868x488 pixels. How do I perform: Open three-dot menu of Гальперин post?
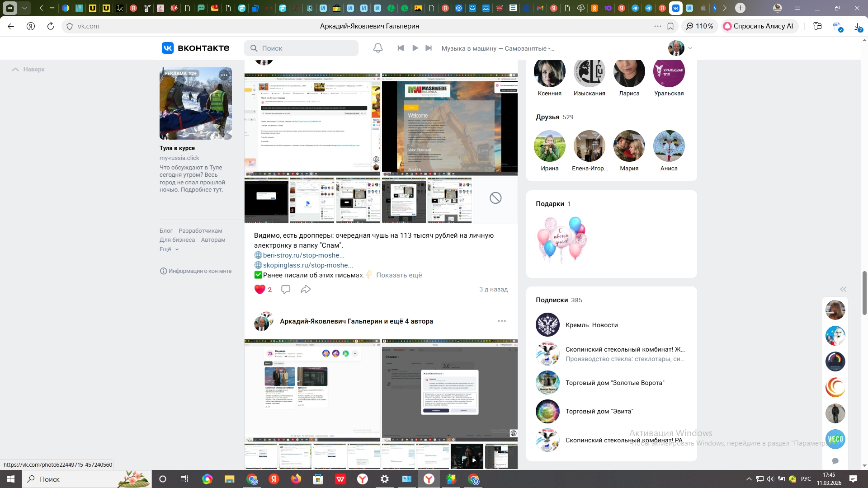(502, 321)
